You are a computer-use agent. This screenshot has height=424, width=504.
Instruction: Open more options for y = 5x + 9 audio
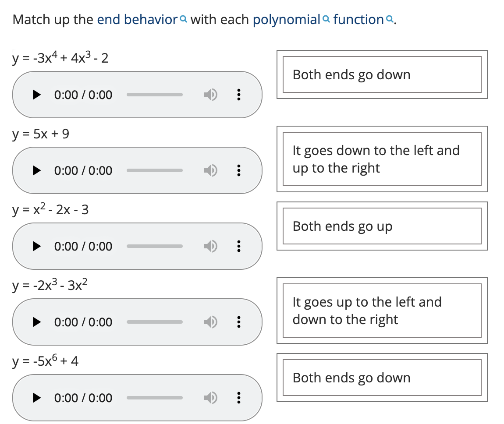pyautogui.click(x=238, y=170)
